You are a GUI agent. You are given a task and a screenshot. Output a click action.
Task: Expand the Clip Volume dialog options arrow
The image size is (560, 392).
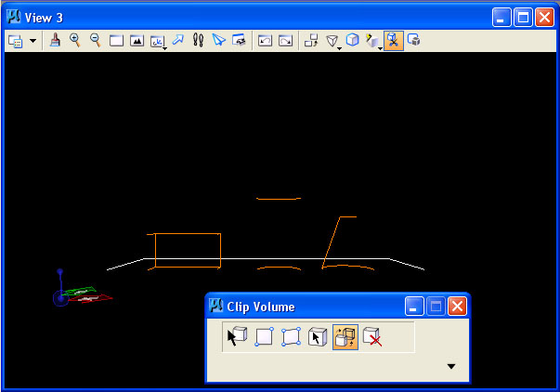point(451,366)
